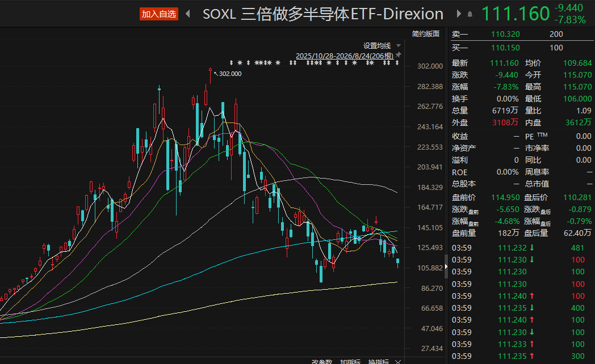Switch to 简约版面 simple layout
The width and height of the screenshot is (595, 364).
tap(425, 33)
